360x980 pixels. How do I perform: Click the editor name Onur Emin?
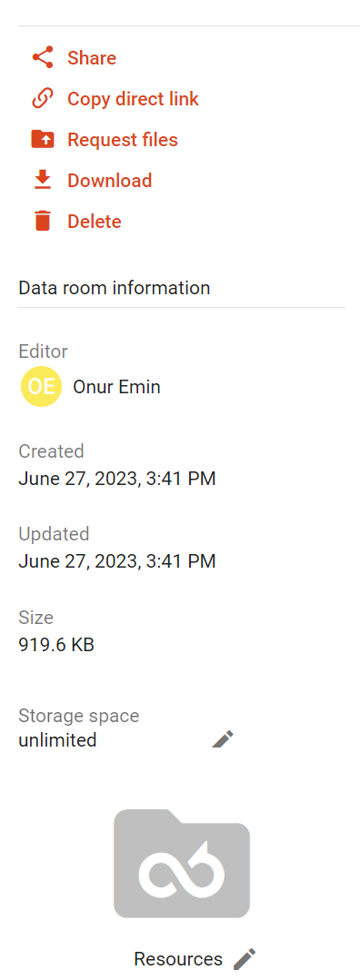[x=117, y=387]
